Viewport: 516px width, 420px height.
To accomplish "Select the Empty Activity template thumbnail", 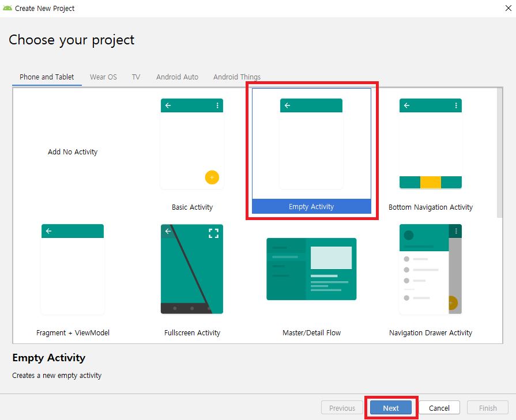I will (x=311, y=143).
